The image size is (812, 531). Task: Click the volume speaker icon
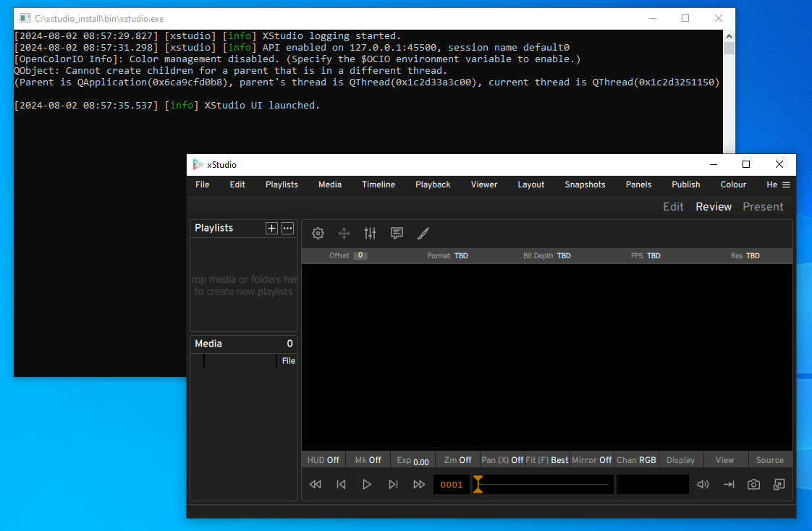(702, 484)
